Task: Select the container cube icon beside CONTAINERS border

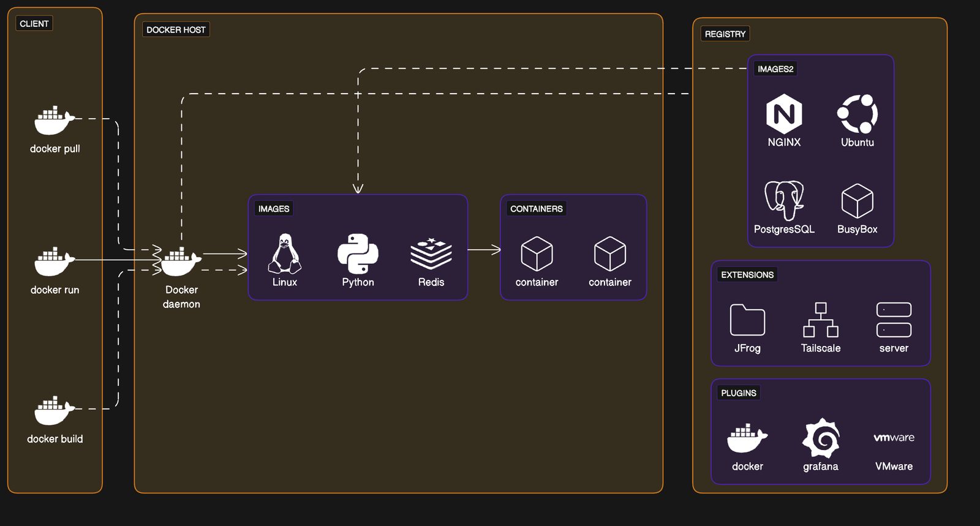Action: click(x=610, y=254)
